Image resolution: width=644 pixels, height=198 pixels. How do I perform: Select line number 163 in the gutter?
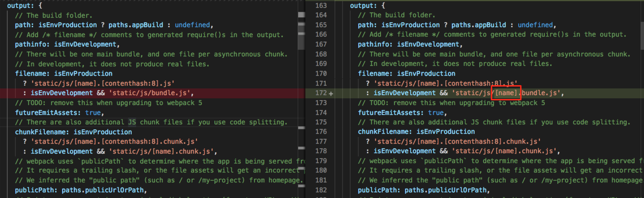click(321, 5)
